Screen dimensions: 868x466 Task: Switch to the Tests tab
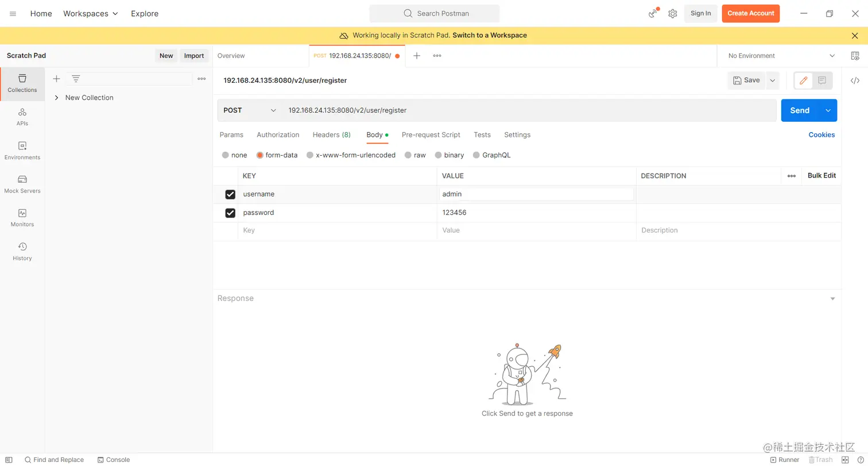(x=482, y=134)
